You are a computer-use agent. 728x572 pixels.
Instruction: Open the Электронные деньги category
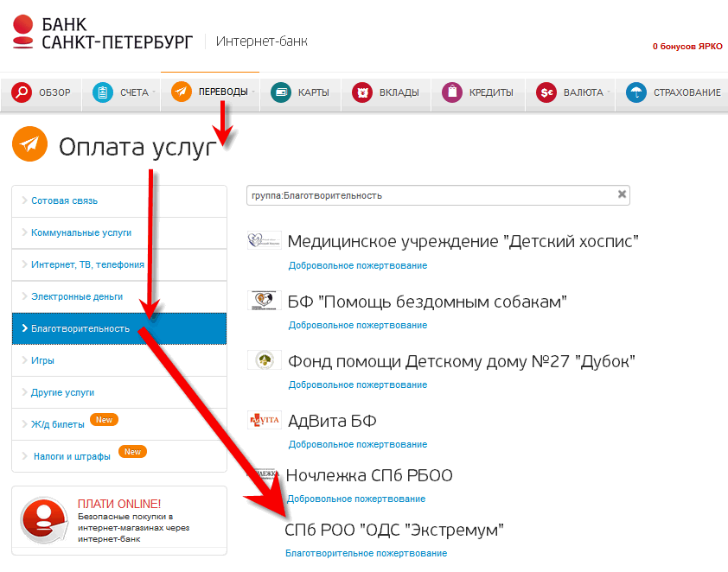coord(77,296)
